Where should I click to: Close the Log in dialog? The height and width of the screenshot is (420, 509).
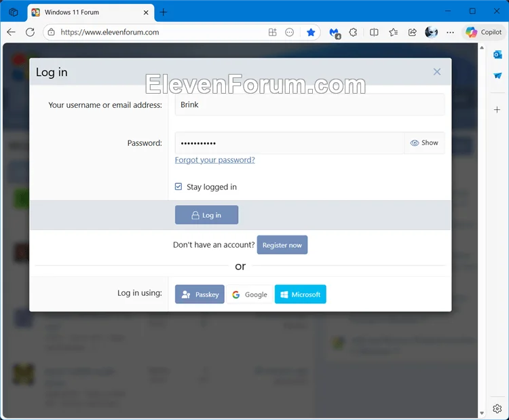[437, 72]
